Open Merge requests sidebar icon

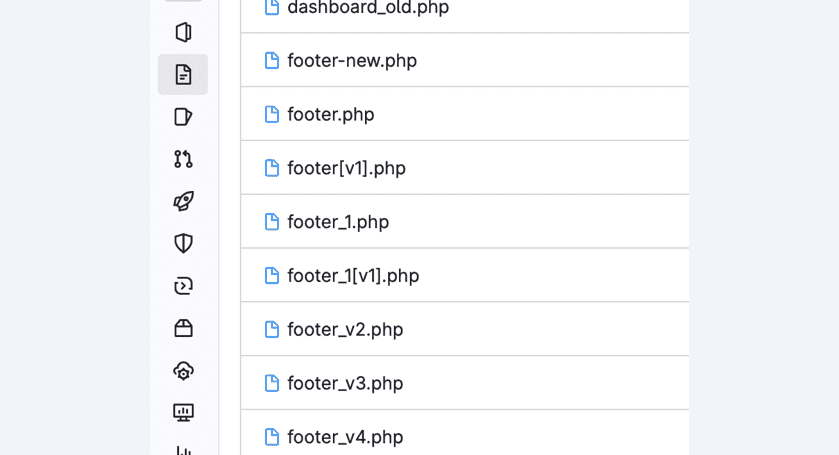[183, 159]
